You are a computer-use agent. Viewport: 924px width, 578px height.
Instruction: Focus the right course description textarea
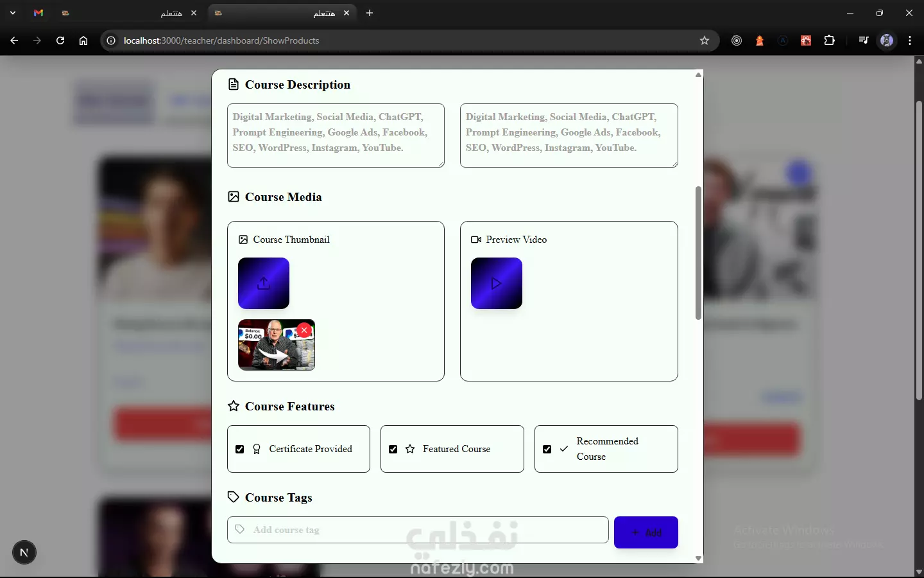click(x=569, y=136)
